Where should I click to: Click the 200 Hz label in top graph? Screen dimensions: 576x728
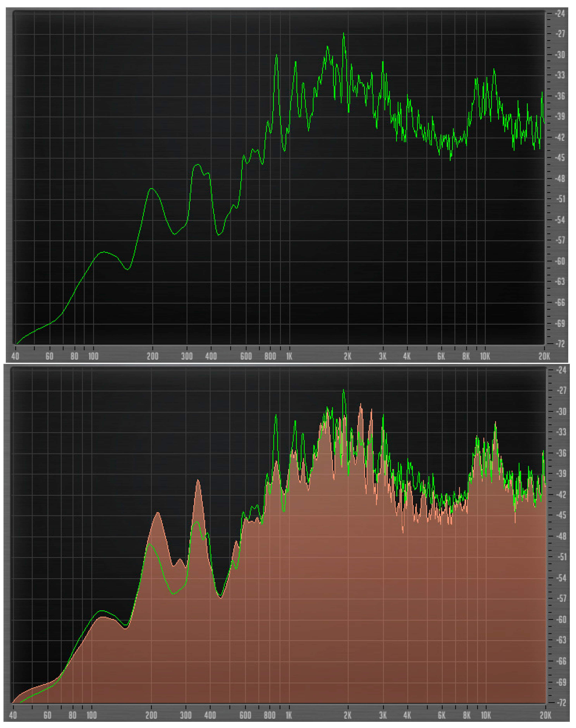pos(153,356)
